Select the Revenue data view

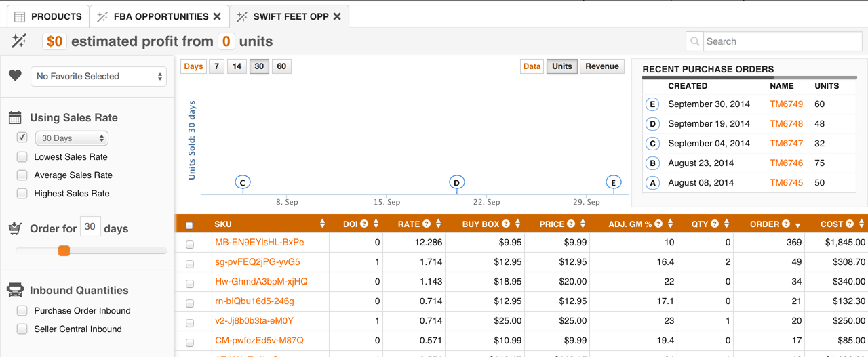601,66
